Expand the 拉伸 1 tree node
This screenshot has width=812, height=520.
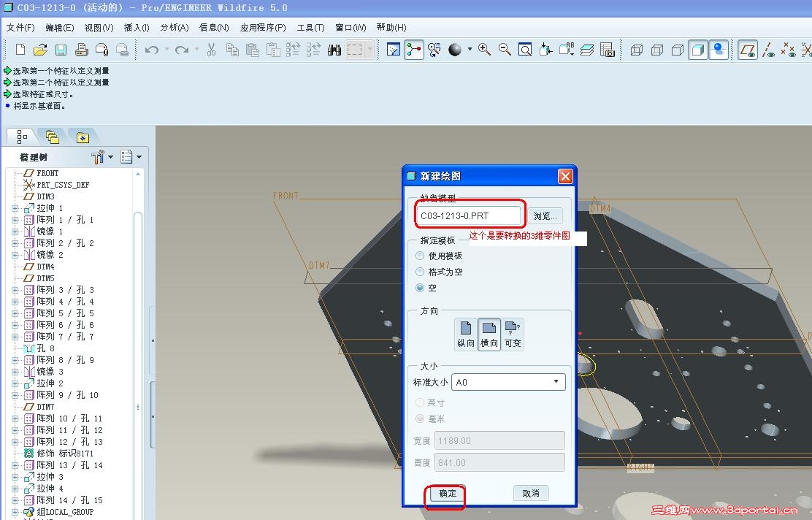coord(15,208)
